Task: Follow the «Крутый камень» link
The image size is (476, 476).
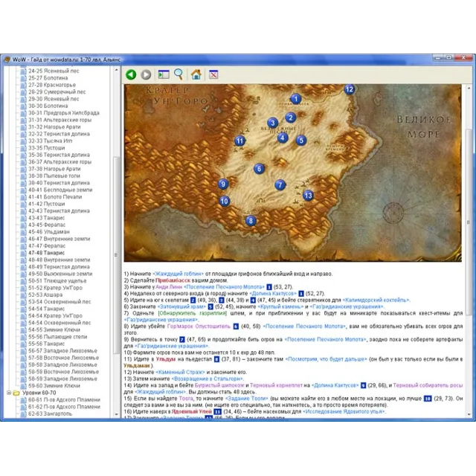Action: (x=280, y=306)
